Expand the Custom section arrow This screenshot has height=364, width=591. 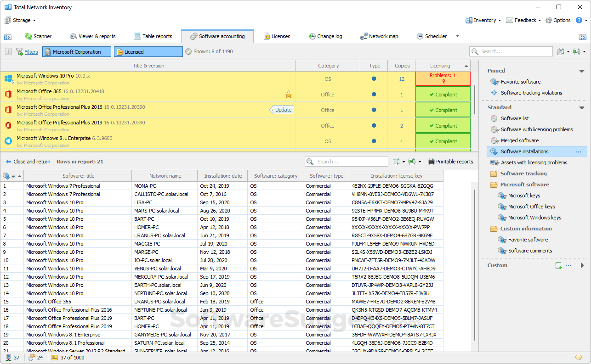[x=581, y=265]
